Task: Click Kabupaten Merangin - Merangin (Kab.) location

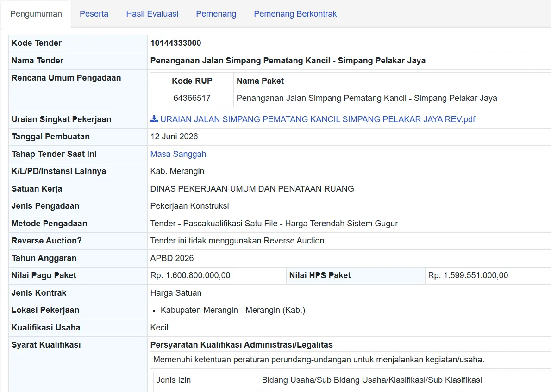Action: coord(232,311)
